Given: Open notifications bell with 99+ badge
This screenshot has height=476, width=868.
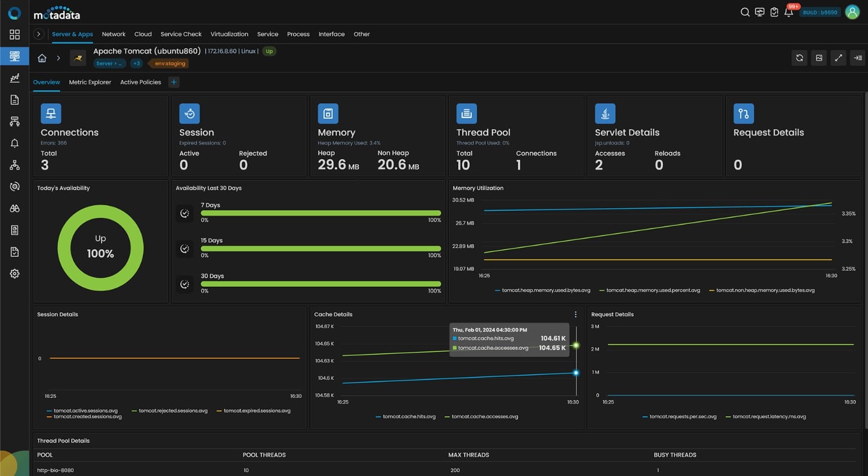Looking at the screenshot, I should (789, 11).
